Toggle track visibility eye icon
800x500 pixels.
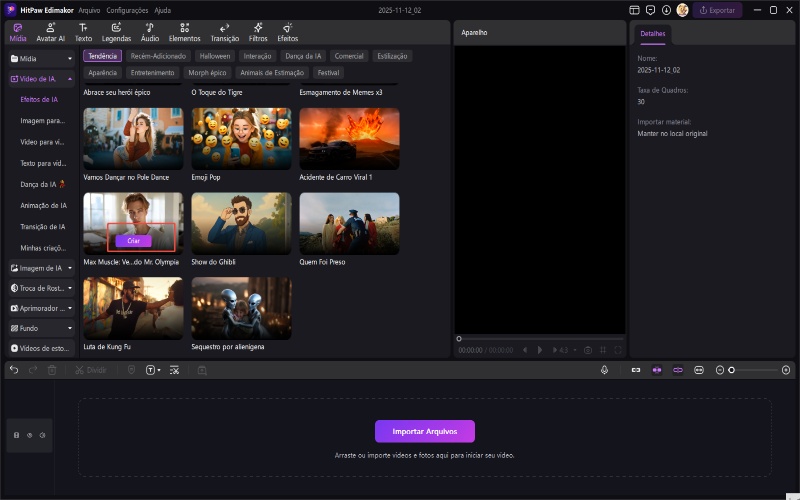[x=29, y=435]
